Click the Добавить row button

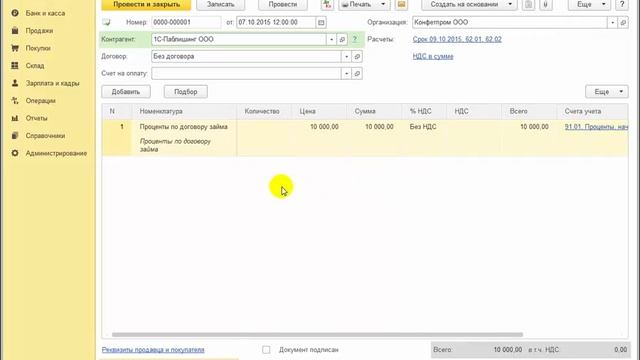coord(126,92)
